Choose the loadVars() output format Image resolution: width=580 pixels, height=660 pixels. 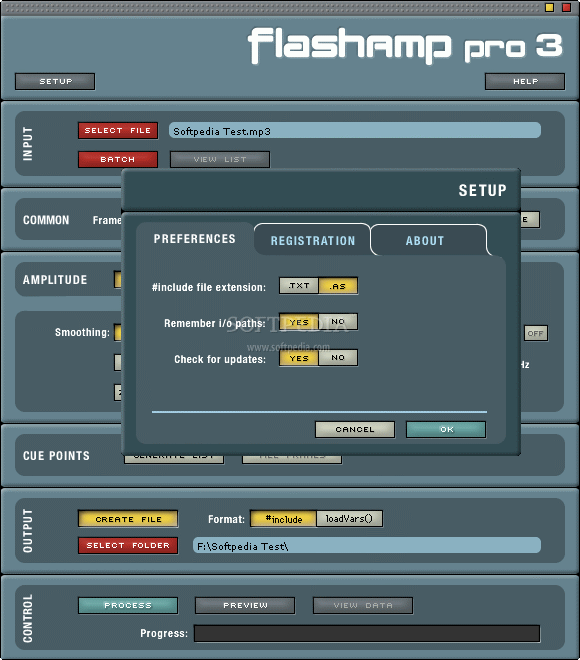(349, 519)
